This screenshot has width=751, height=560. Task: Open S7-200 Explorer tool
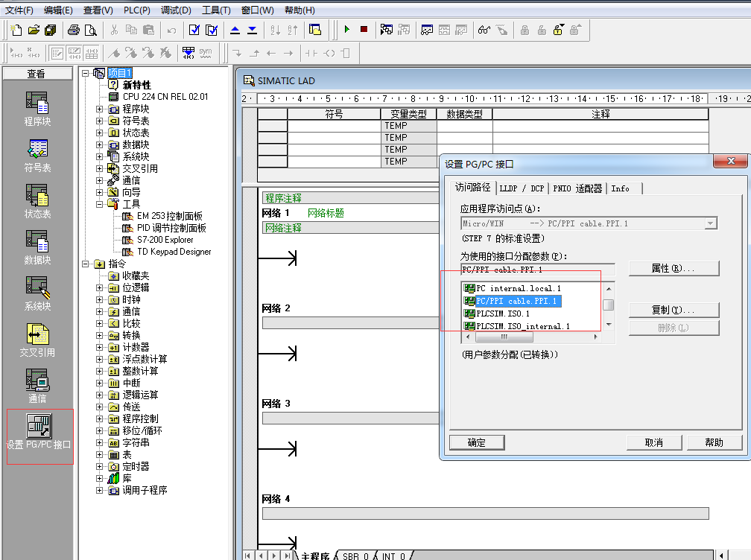(x=159, y=240)
